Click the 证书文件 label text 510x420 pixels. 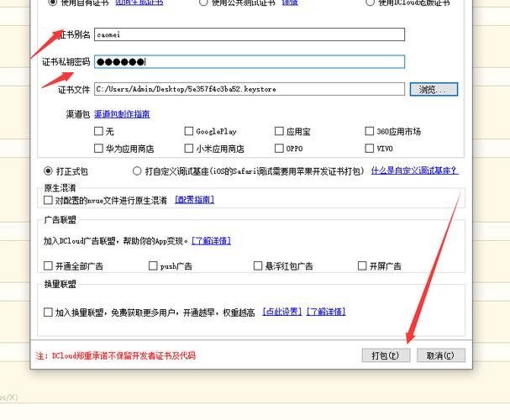[74, 89]
